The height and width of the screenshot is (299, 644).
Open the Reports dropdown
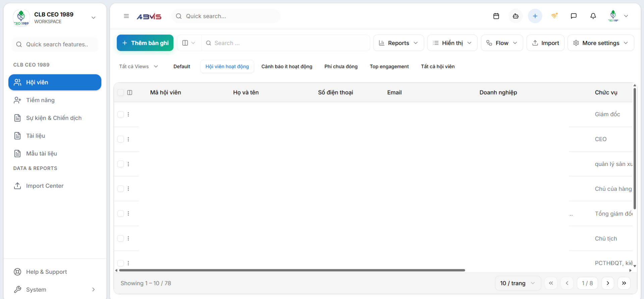coord(398,43)
